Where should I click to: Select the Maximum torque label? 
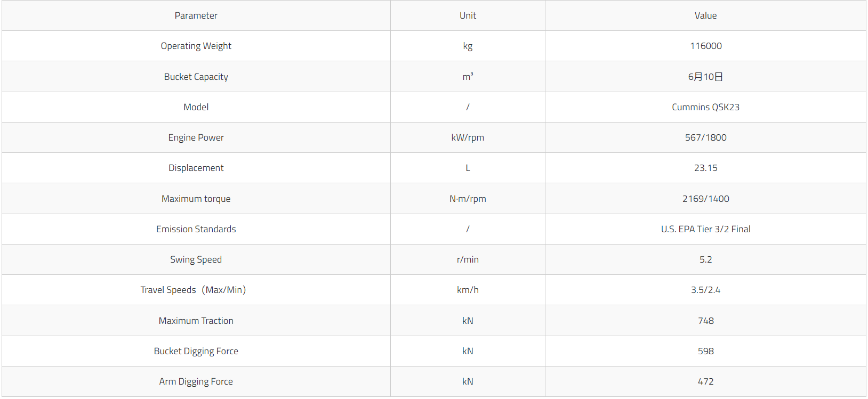[x=196, y=199]
